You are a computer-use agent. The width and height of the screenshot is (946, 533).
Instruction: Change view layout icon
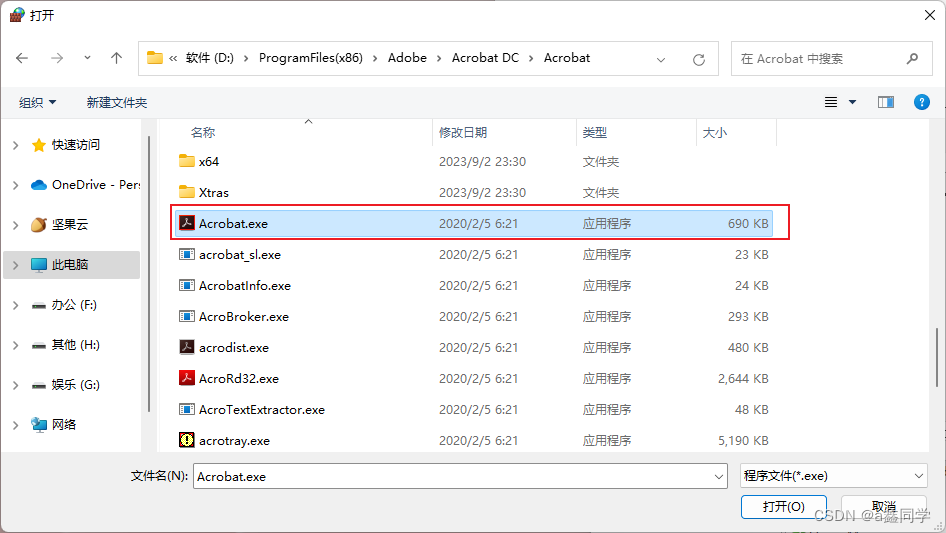[831, 102]
